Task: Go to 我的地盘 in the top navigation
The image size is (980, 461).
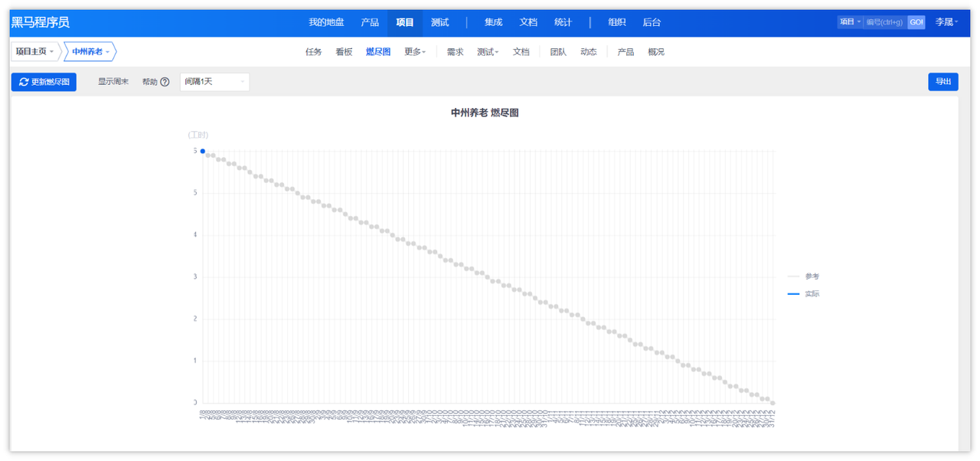Action: [327, 22]
